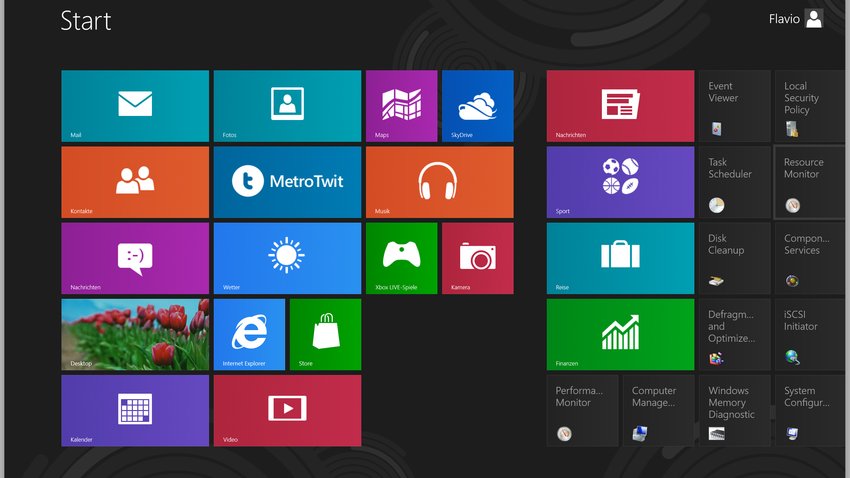Open the Event Viewer tile
This screenshot has width=850, height=478.
tap(735, 106)
